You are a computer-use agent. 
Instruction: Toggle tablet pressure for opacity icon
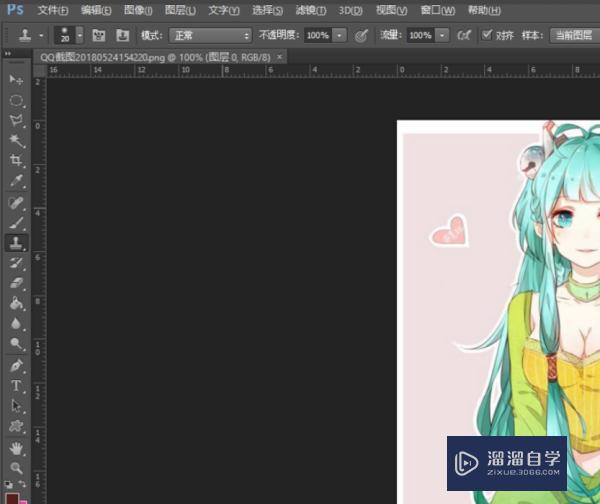[x=361, y=36]
